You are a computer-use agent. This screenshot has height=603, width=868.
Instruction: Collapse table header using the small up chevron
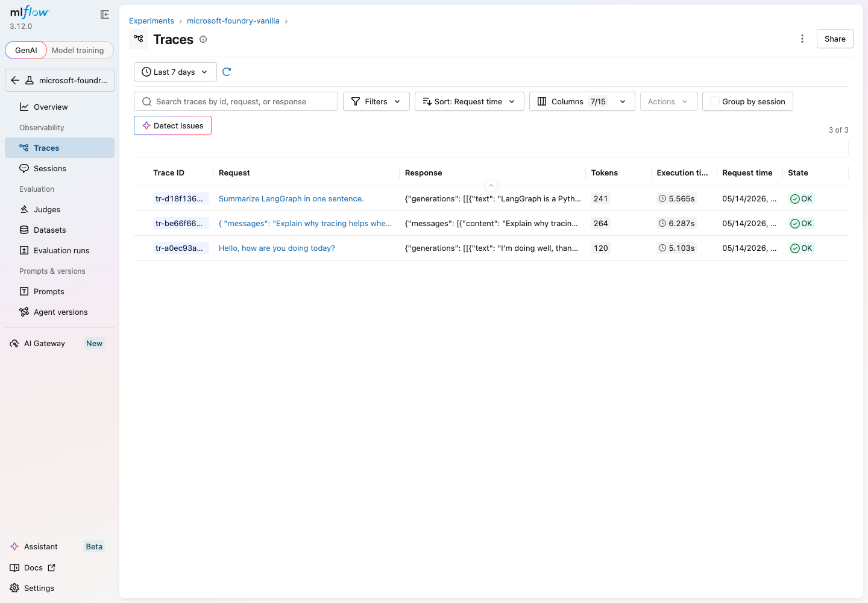(491, 186)
